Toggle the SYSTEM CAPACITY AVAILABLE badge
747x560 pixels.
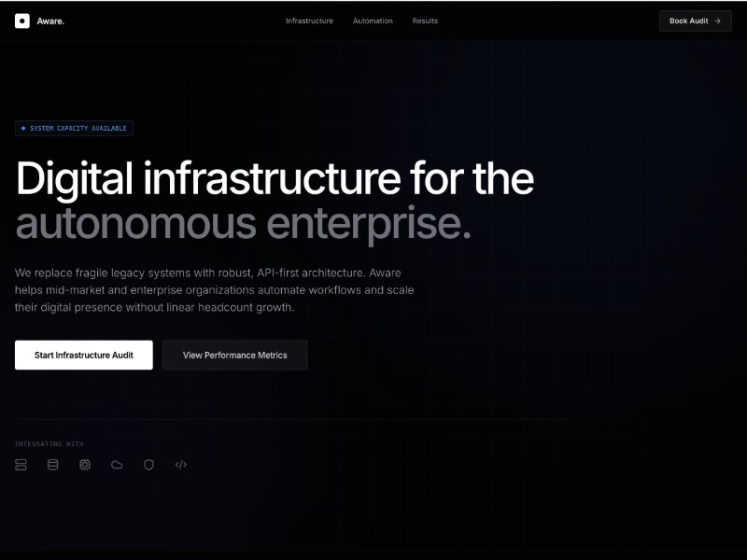[x=74, y=128]
